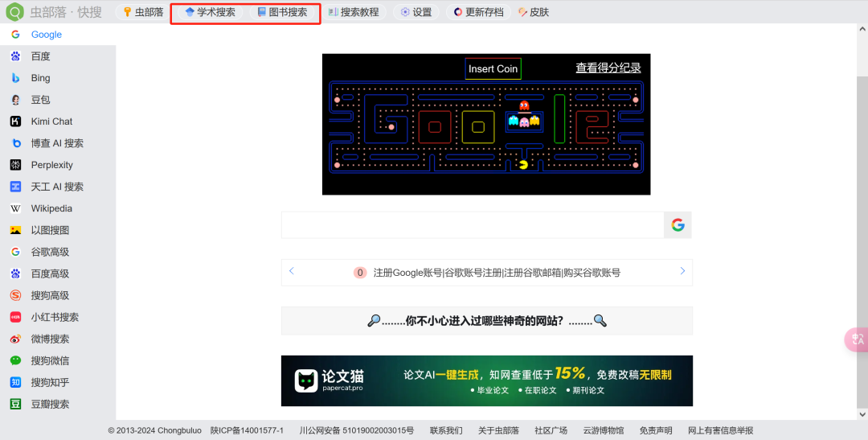Select 搜狗微信 WeChat icon

[15, 360]
